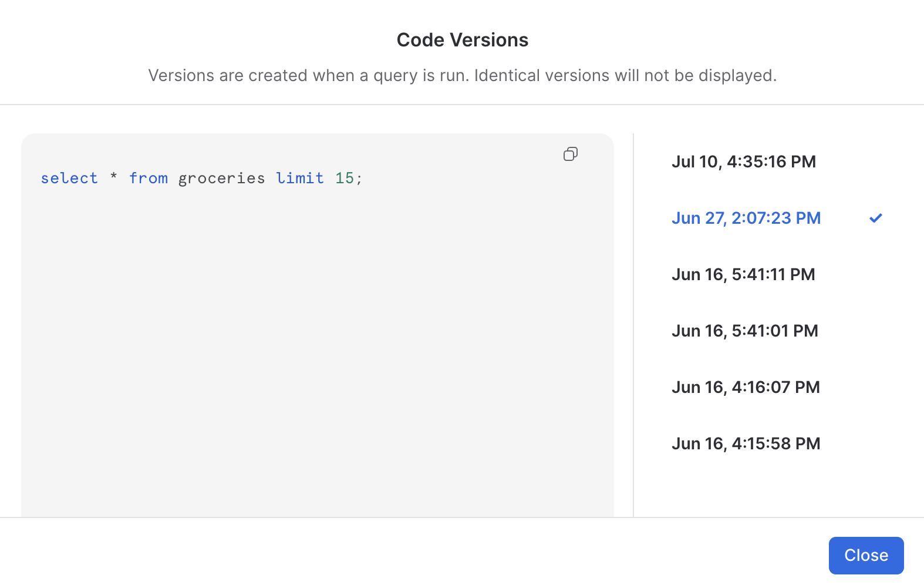Copy the query code to clipboard

click(x=570, y=154)
